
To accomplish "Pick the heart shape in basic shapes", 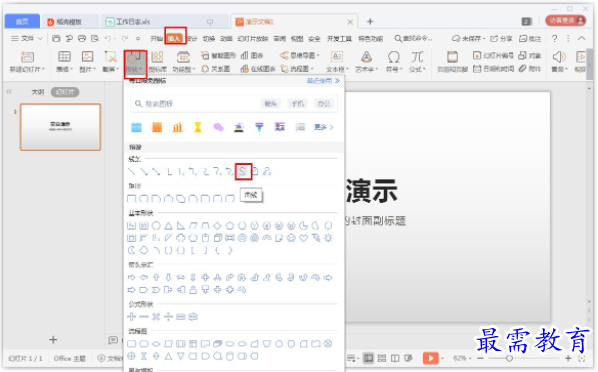I will tap(303, 238).
